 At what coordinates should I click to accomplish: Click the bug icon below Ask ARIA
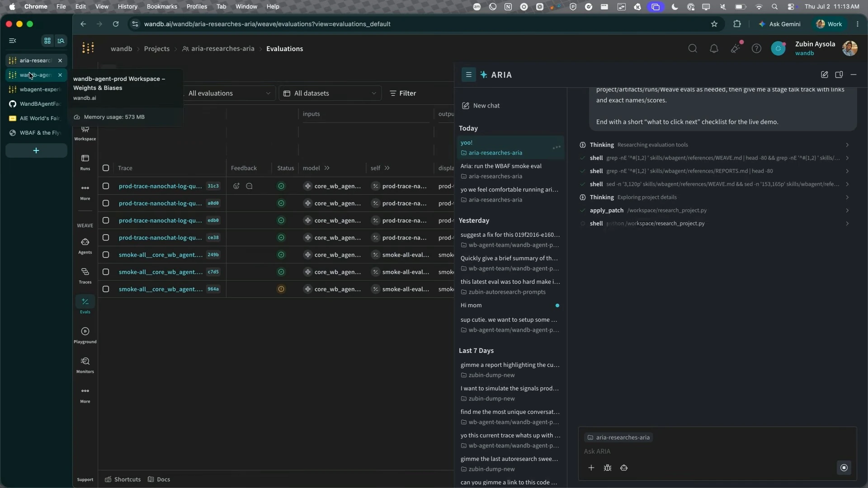point(608,468)
